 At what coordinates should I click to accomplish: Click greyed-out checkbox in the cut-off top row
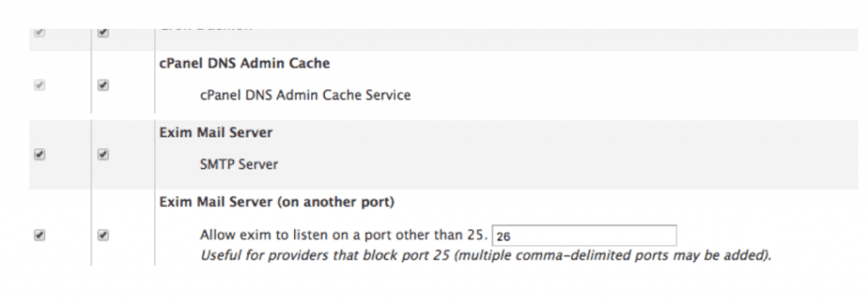tap(39, 33)
